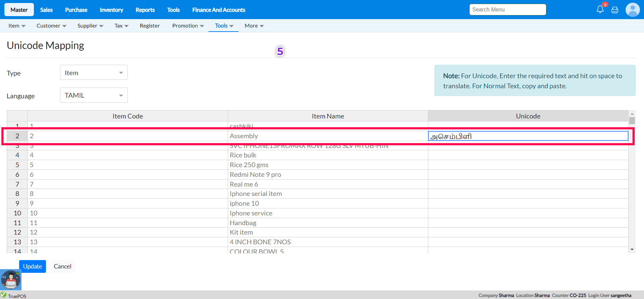Expand the Type dropdown
Screen dimensions: 644x299
(x=94, y=73)
